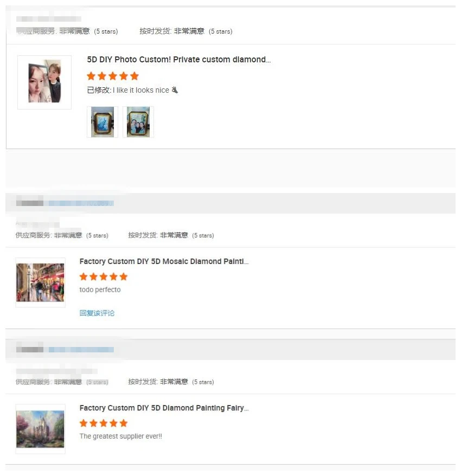Open the rainy street painting thumbnail

(x=40, y=282)
